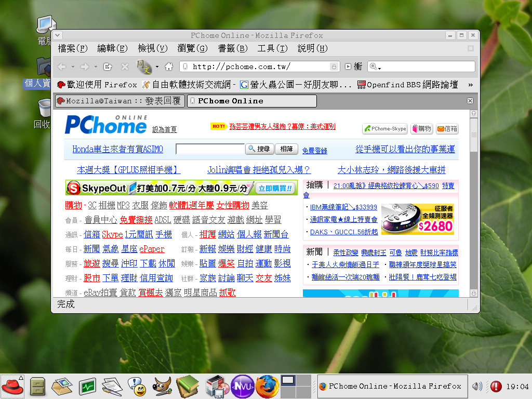Click the 搜尋 search button on PChome

259,149
